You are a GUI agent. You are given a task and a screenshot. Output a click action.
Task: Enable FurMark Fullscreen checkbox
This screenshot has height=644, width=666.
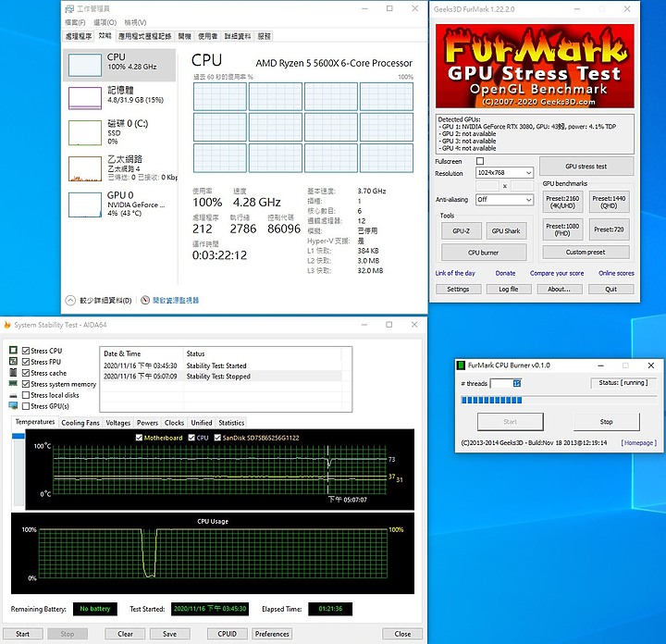point(480,161)
